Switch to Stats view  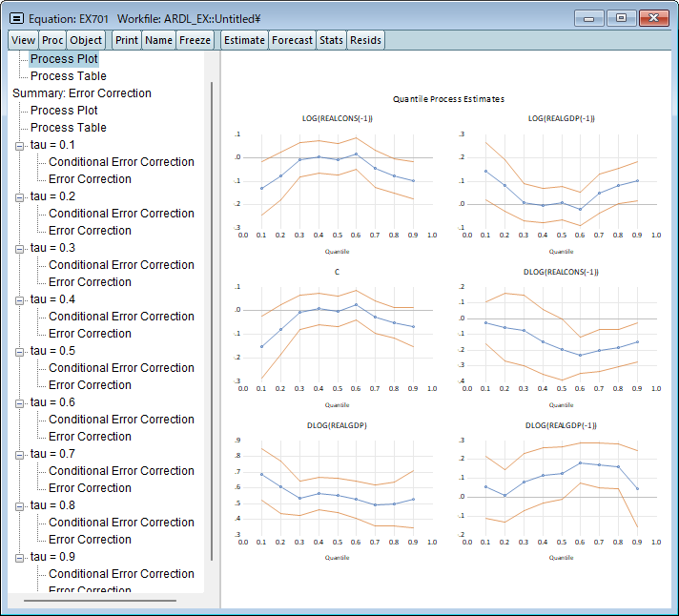click(331, 40)
